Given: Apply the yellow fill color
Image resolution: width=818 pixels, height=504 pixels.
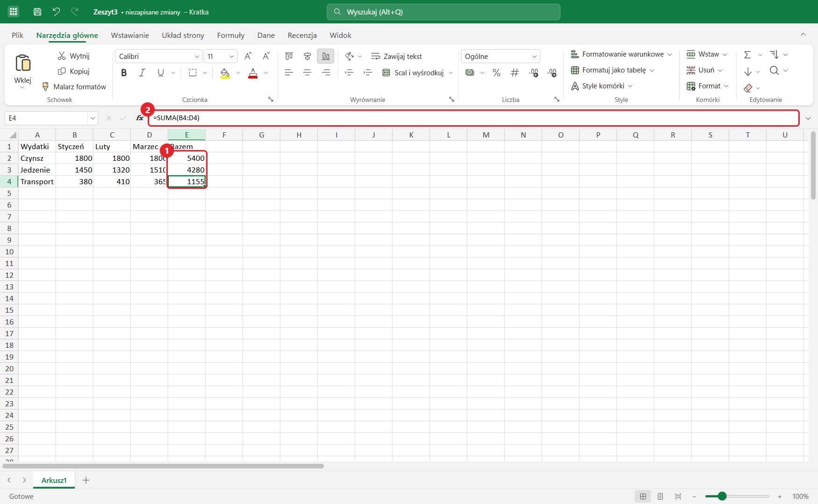Looking at the screenshot, I should pos(225,72).
